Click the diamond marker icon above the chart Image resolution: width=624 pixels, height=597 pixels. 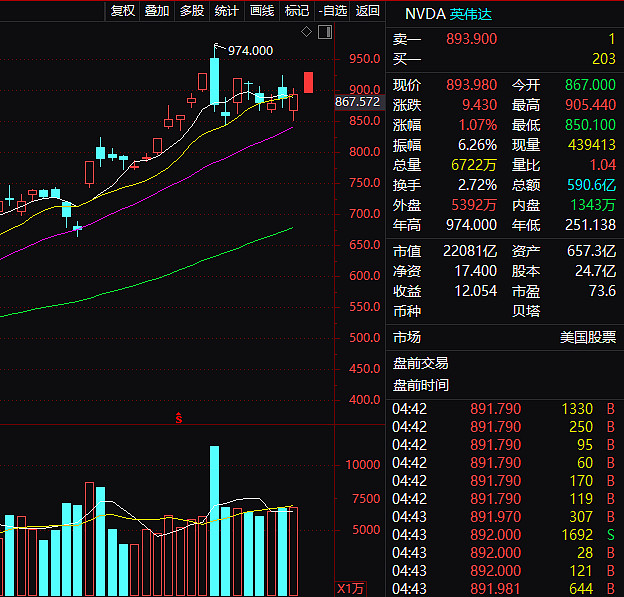coord(306,31)
